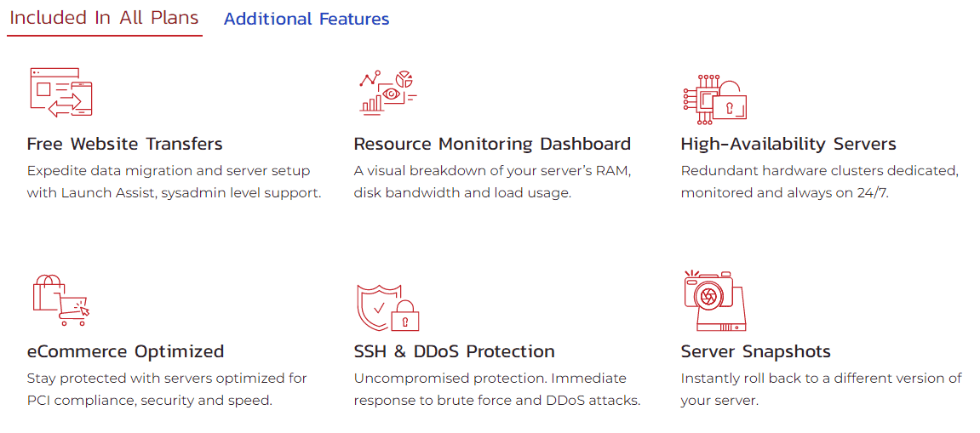
Task: Click the SSH & DDoS Protection heading
Action: [455, 351]
